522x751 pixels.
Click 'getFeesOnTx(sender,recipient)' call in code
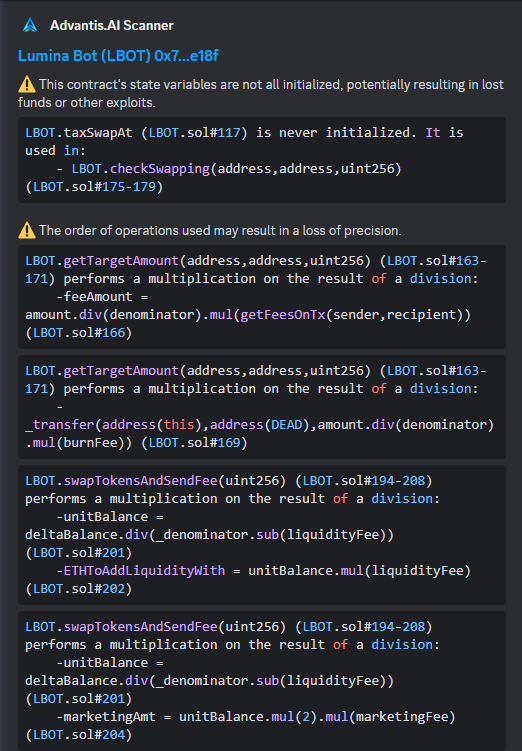(352, 315)
